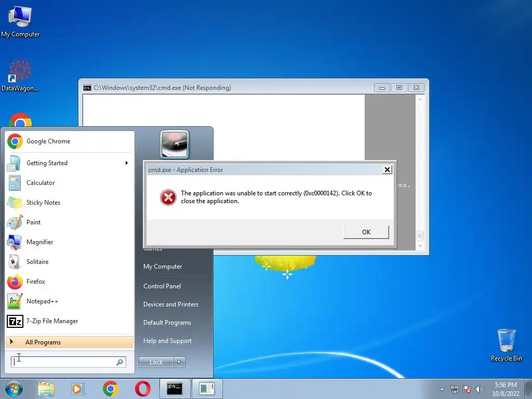This screenshot has height=399, width=532.
Task: Close the cmd.exe Not Responding window
Action: [x=417, y=88]
